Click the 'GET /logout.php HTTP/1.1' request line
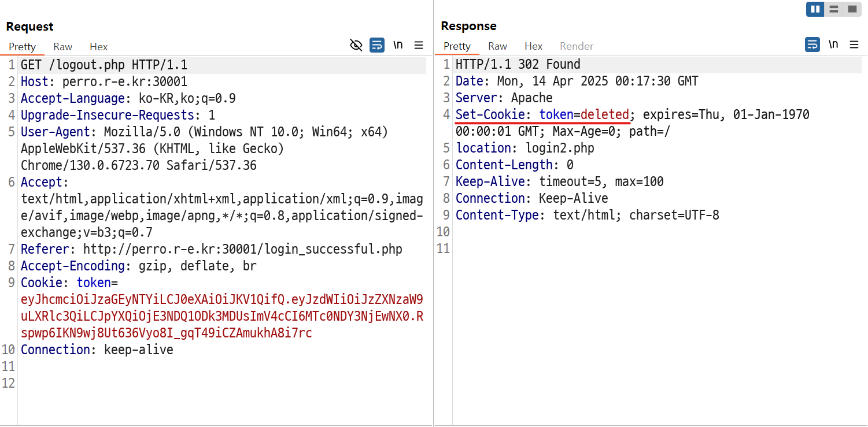This screenshot has width=868, height=427. [x=104, y=65]
